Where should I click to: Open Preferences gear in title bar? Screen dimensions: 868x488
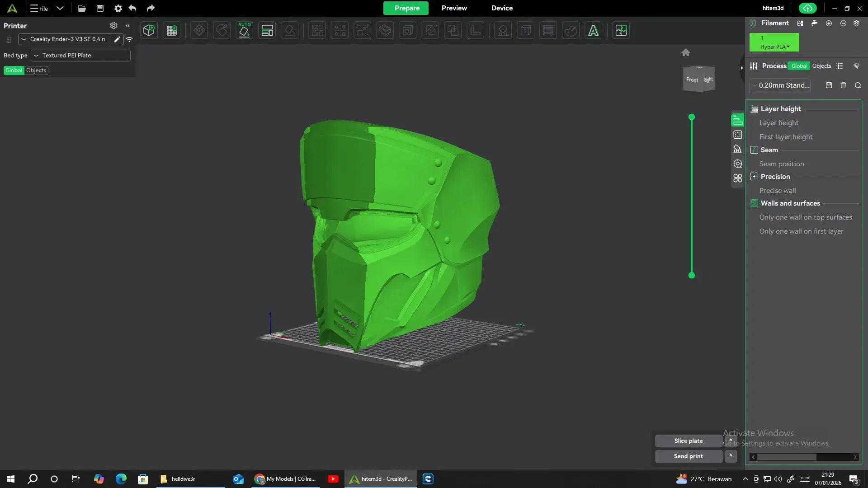tap(118, 8)
